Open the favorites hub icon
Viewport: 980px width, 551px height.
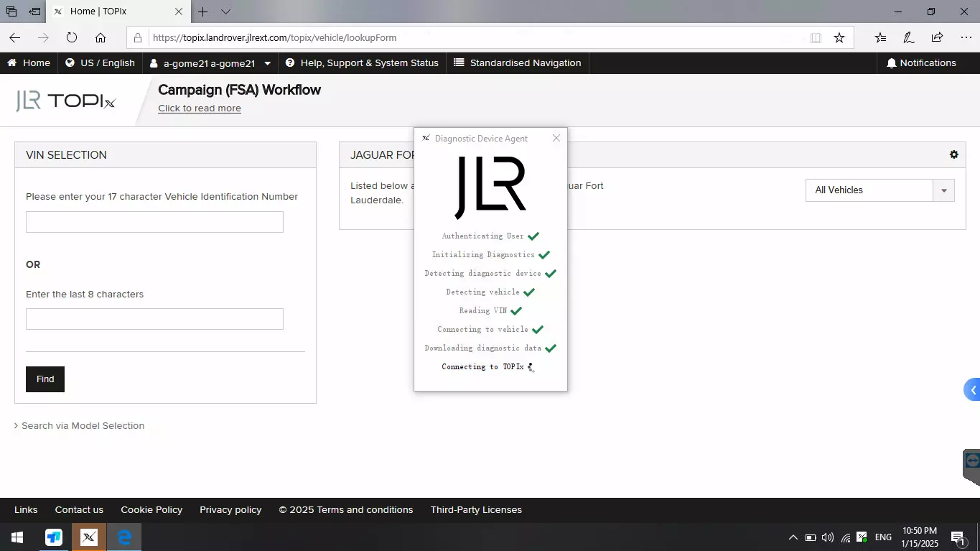click(x=881, y=38)
